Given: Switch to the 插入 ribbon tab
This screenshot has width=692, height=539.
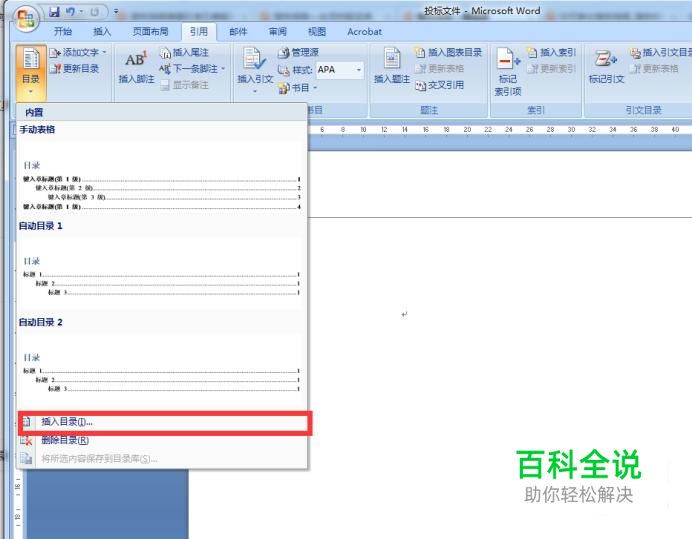Looking at the screenshot, I should pyautogui.click(x=102, y=31).
